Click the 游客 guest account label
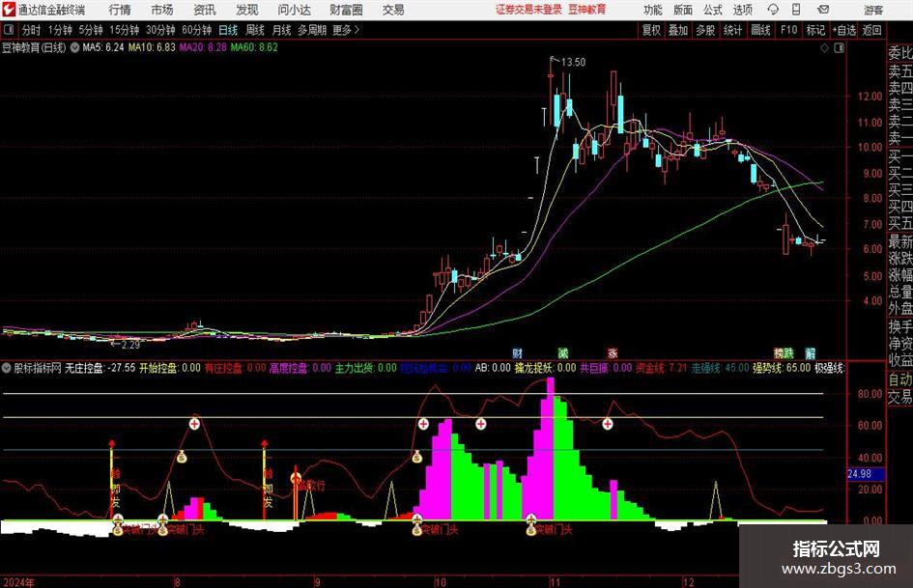The image size is (913, 588). (x=872, y=10)
